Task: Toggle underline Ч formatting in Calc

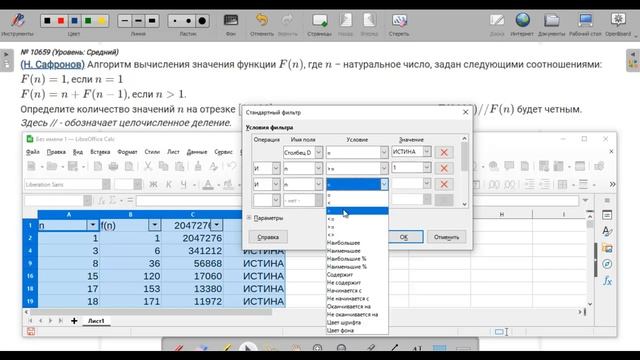Action: pos(184,184)
